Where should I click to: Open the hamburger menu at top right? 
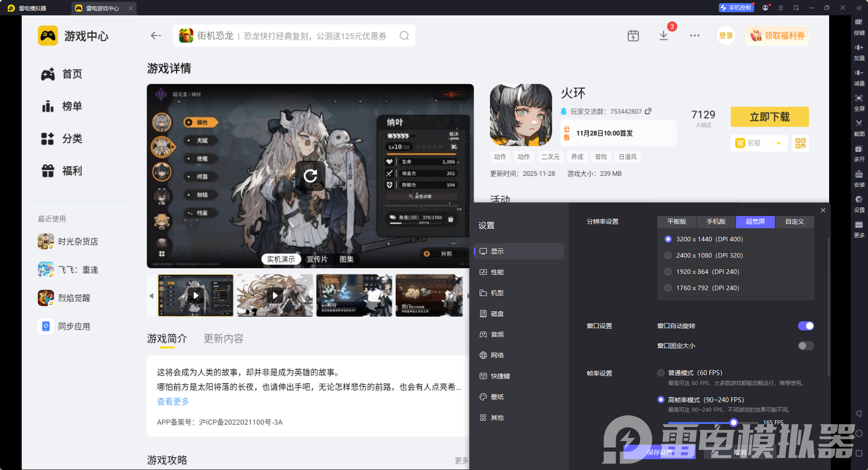[780, 8]
